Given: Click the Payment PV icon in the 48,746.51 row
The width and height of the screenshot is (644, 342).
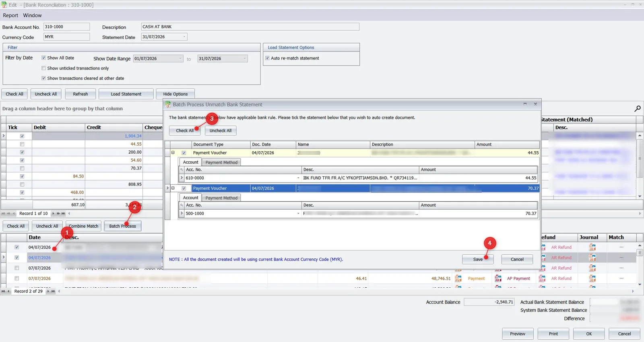Looking at the screenshot, I should tap(458, 278).
